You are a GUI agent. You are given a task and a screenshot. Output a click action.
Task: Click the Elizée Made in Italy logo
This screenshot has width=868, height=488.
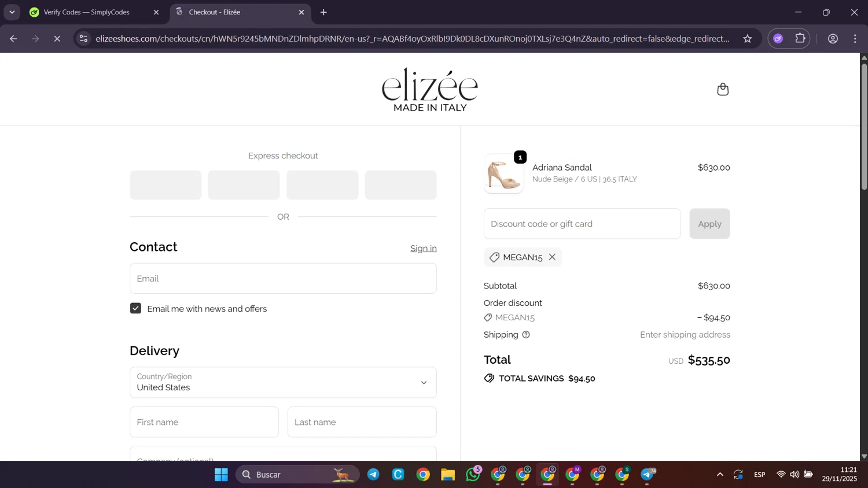[x=429, y=90]
